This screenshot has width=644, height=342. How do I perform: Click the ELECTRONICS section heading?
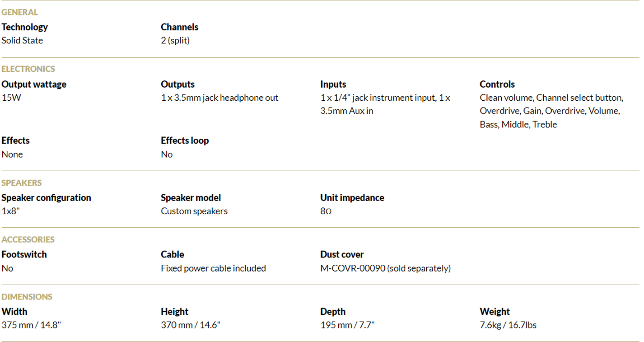coord(28,69)
